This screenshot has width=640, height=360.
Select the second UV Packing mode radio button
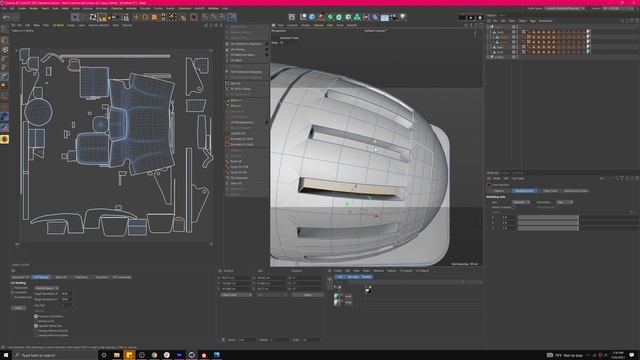coord(13,293)
